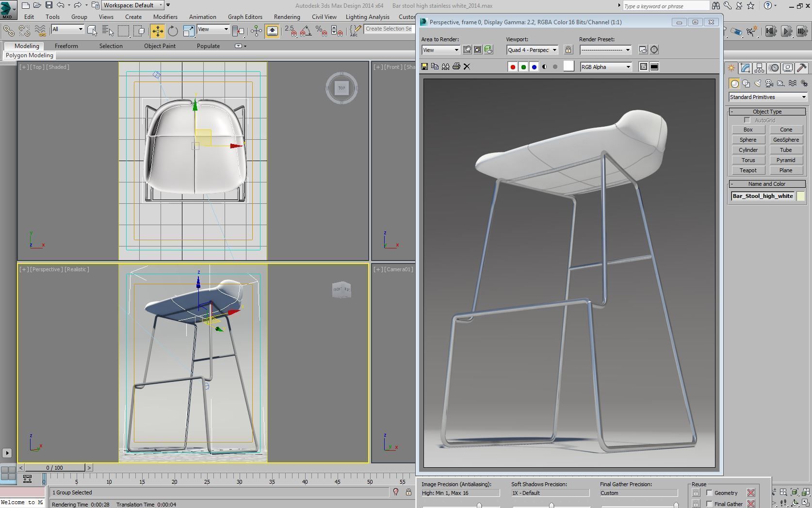Toggle the alpha channel display
The width and height of the screenshot is (812, 508).
(x=545, y=67)
